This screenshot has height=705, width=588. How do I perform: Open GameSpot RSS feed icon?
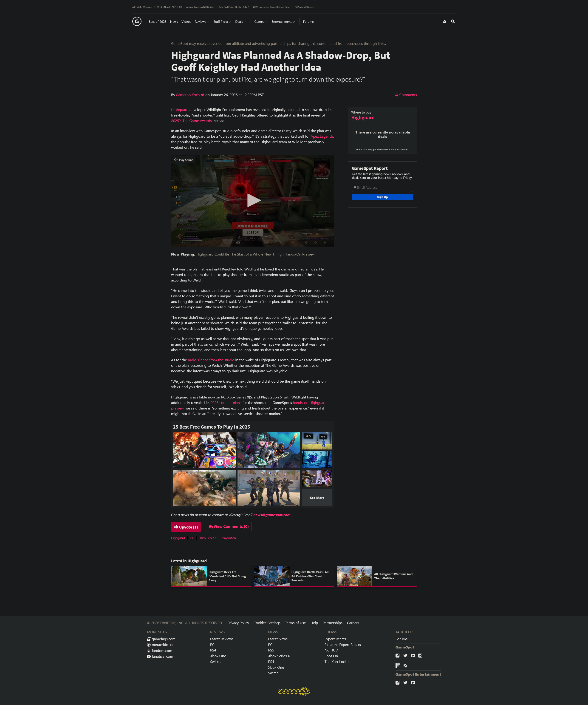coord(405,666)
